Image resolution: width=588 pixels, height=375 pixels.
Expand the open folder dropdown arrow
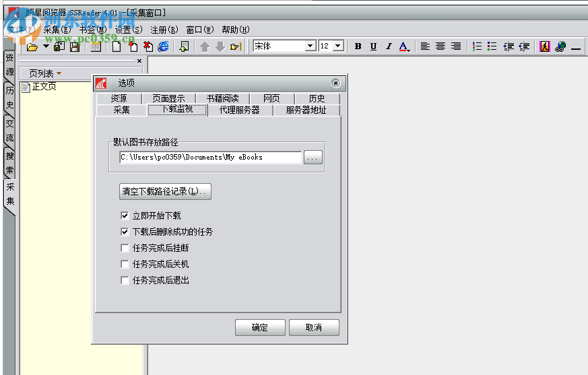click(x=46, y=46)
